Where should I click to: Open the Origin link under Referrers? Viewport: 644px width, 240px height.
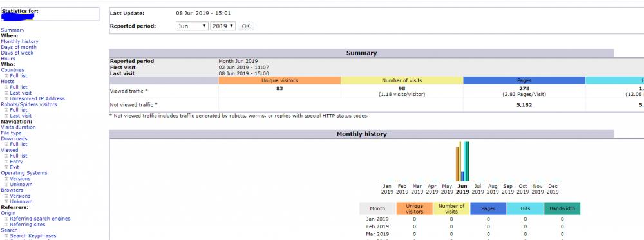(8, 214)
